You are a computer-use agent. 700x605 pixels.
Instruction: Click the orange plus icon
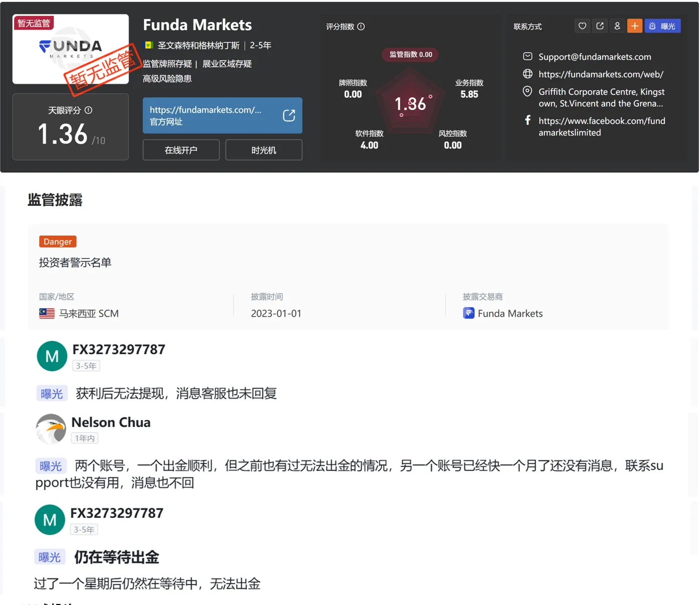[635, 26]
